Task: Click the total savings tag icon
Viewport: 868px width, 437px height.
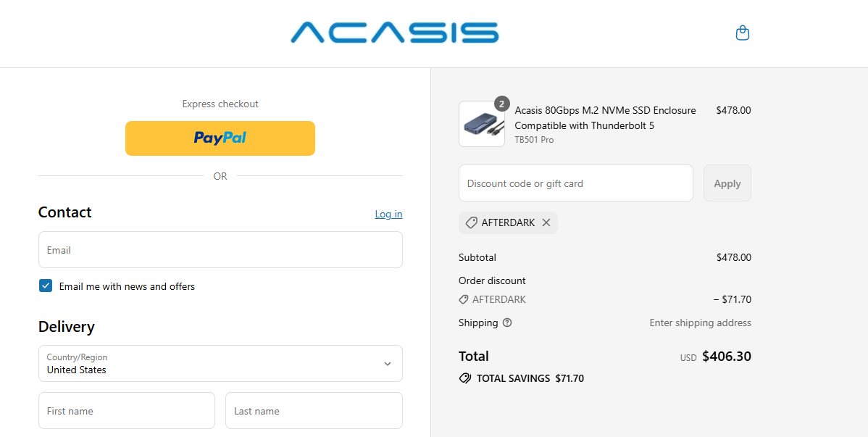Action: [465, 378]
